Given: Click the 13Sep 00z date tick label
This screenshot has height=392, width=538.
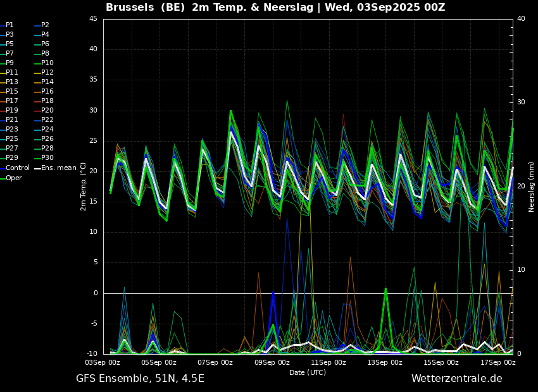Looking at the screenshot, I should [x=385, y=363].
